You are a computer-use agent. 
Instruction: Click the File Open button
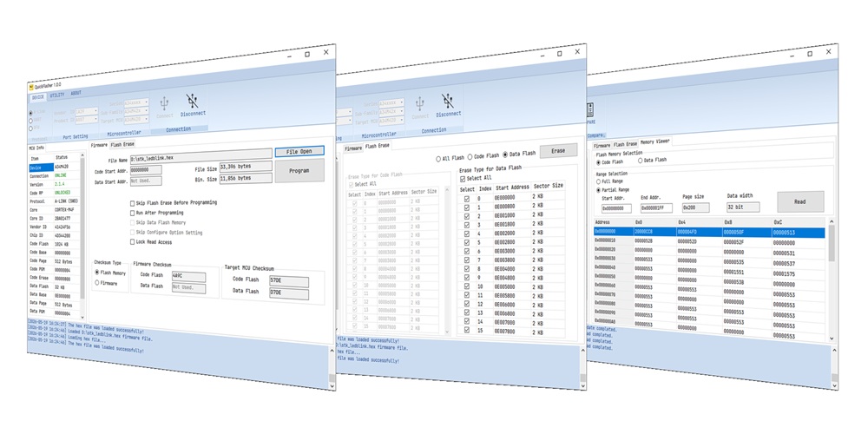coord(299,151)
